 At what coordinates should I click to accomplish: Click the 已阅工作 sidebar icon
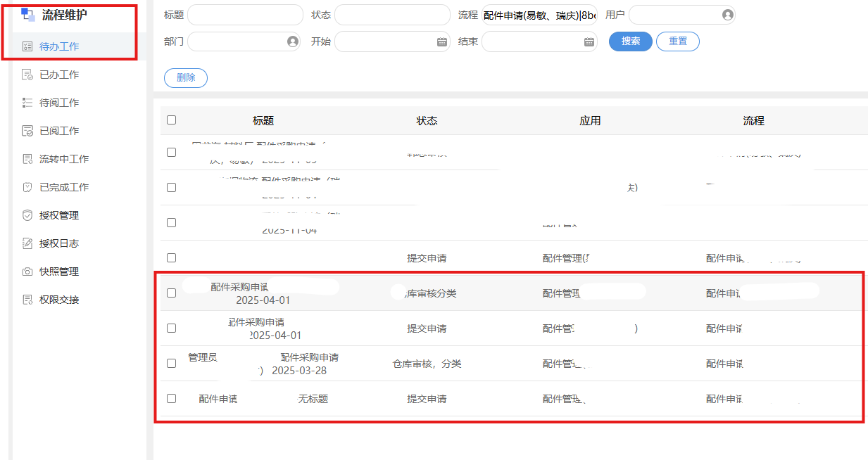click(x=27, y=131)
